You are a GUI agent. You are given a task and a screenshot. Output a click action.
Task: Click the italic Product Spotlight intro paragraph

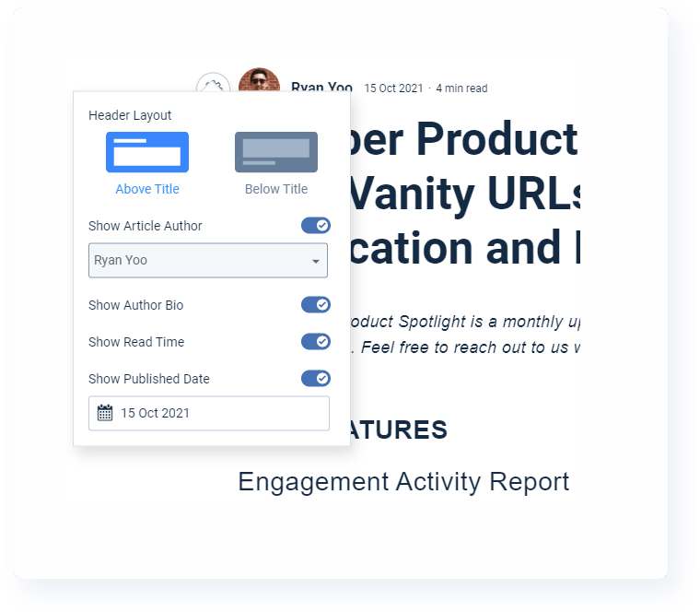tap(461, 335)
